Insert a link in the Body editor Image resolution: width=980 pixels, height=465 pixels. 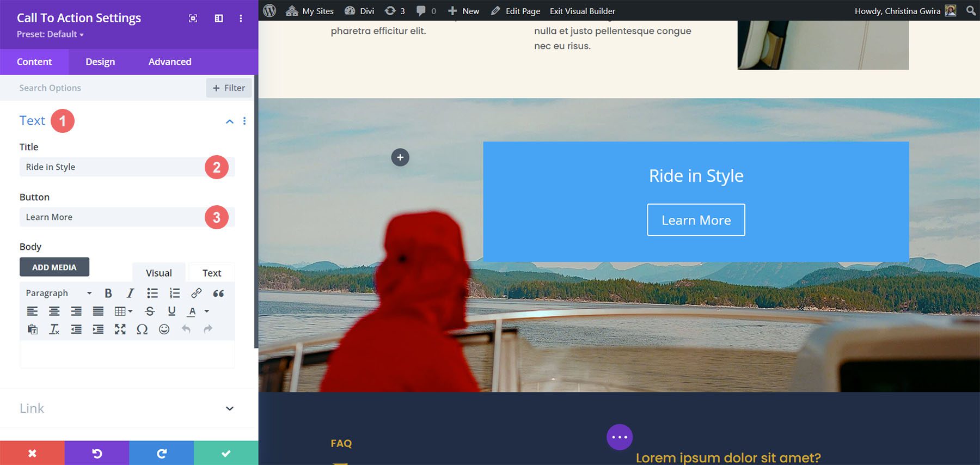tap(196, 293)
